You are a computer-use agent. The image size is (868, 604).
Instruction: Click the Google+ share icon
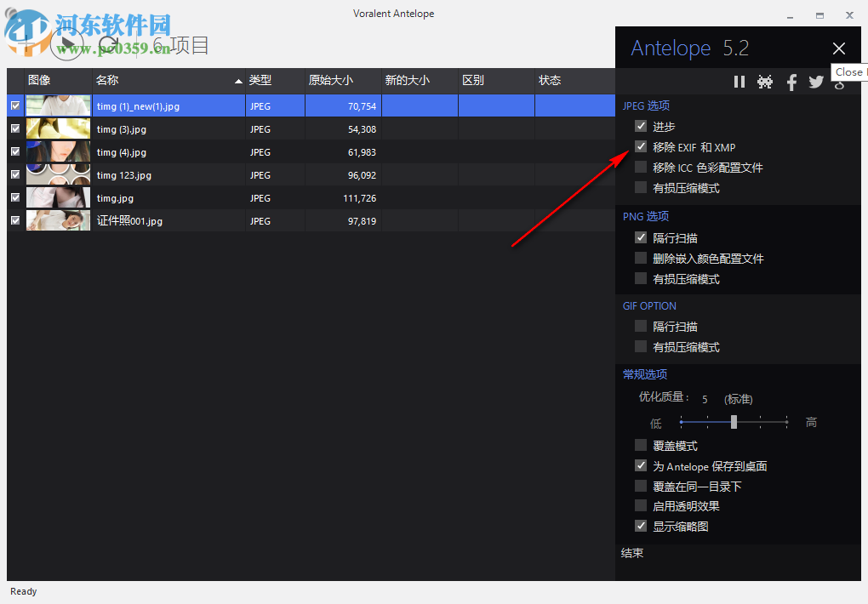[839, 84]
